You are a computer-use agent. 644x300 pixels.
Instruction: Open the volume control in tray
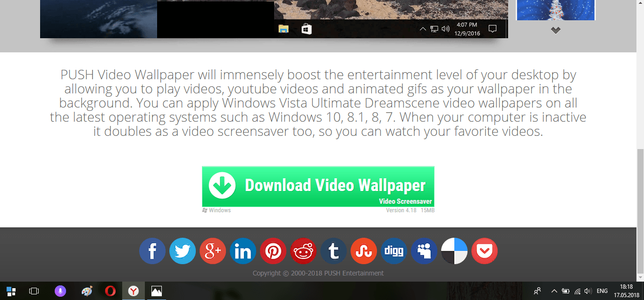(588, 291)
